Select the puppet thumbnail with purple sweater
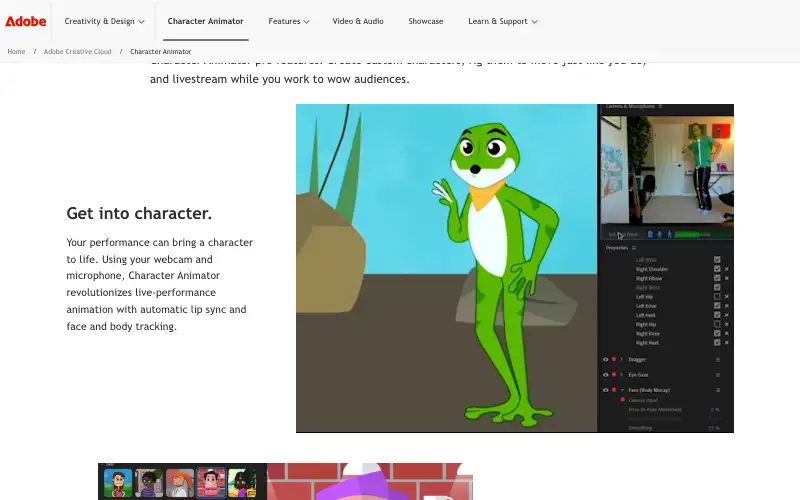The height and width of the screenshot is (500, 800). [149, 483]
